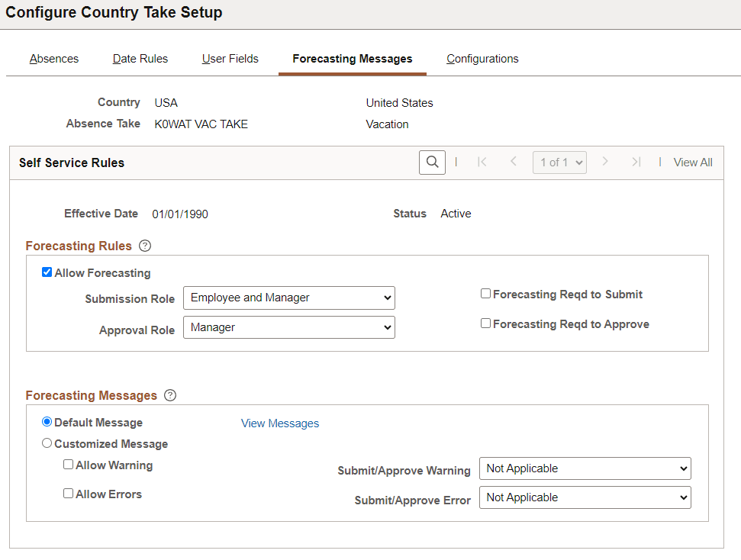Open the 1 of 1 record selector

(559, 162)
